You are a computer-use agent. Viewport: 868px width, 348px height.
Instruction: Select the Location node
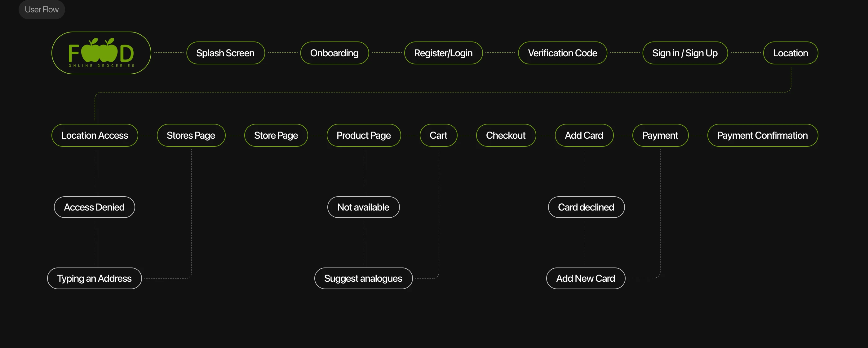coord(790,53)
